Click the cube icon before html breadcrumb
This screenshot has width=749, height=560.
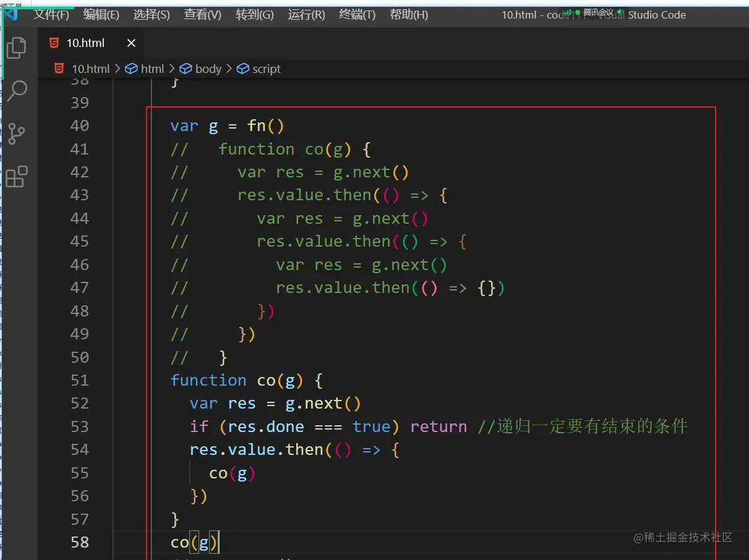tap(131, 69)
